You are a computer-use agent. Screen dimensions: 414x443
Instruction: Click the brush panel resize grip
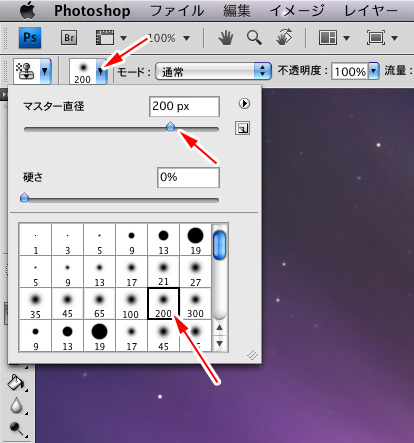click(x=252, y=355)
